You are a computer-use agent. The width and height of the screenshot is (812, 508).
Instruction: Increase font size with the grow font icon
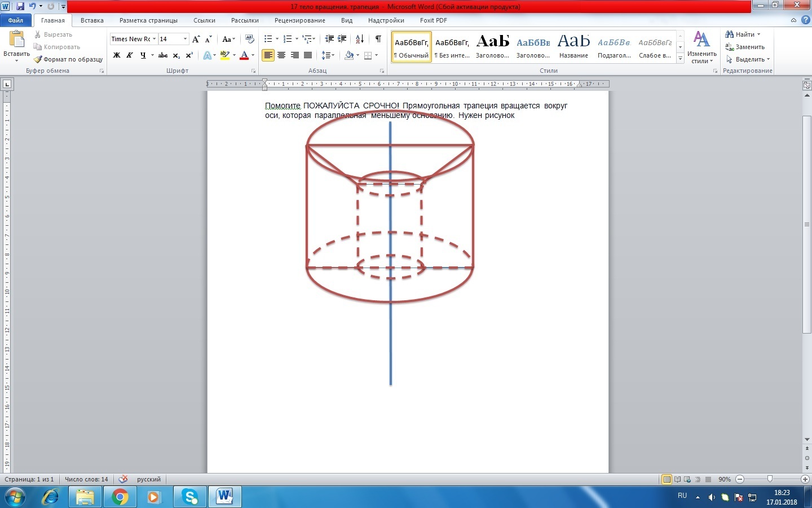(196, 39)
